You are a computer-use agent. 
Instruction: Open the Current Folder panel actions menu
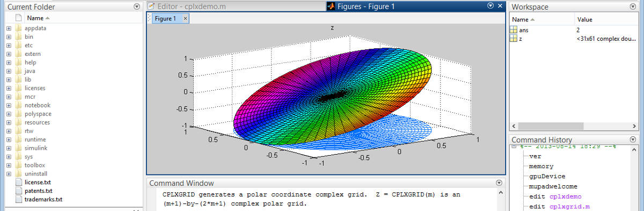click(x=137, y=7)
